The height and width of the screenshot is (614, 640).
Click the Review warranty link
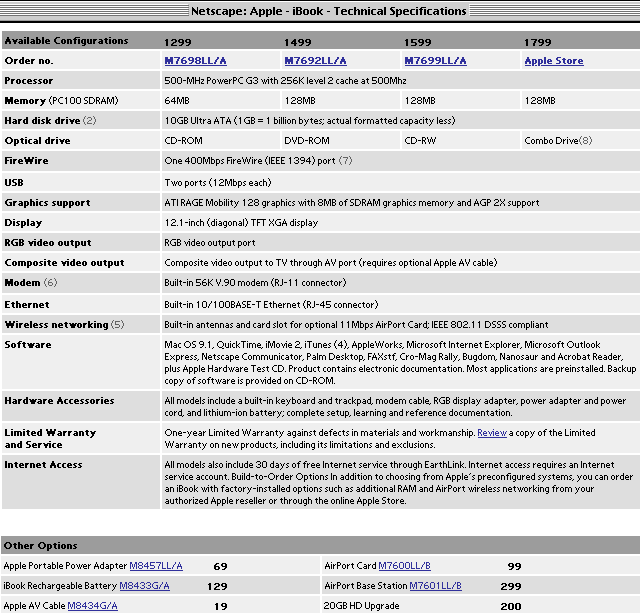[492, 433]
